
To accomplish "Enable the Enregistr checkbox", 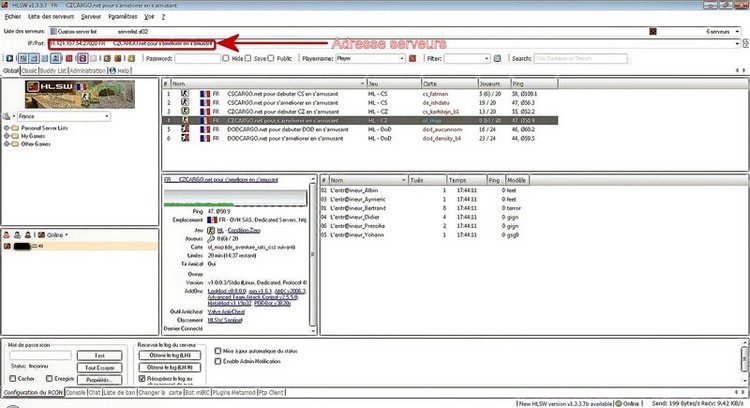I will tap(49, 378).
